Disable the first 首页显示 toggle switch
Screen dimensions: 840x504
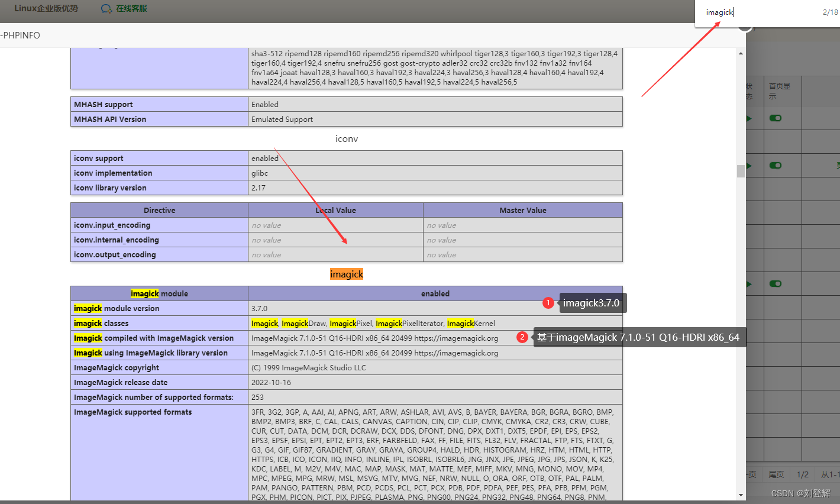pyautogui.click(x=775, y=118)
